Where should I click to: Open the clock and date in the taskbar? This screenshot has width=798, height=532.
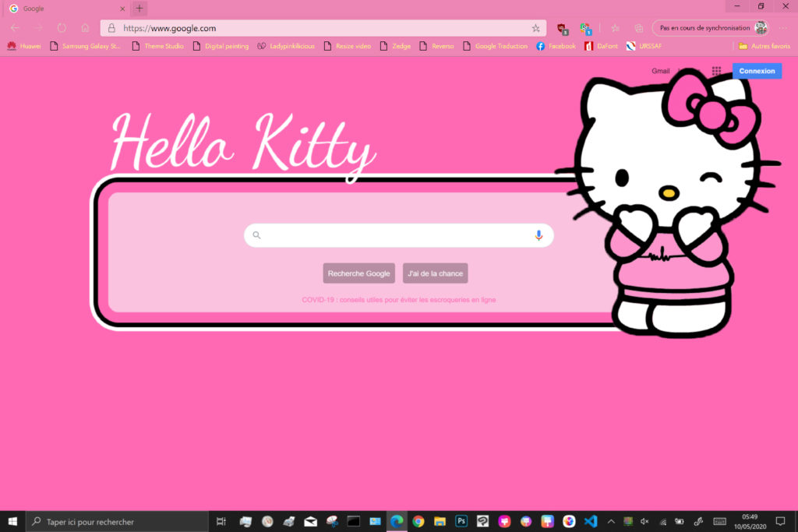coord(750,521)
